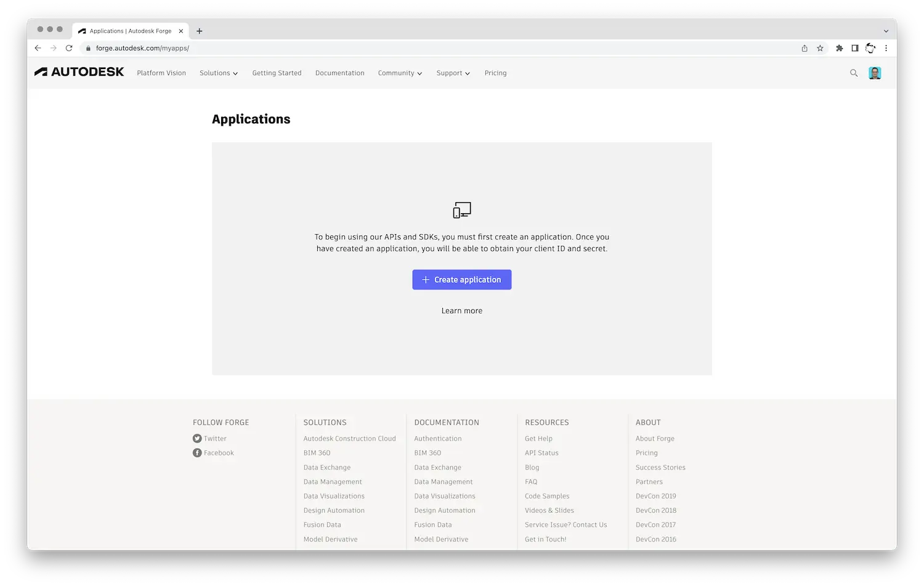Screen dimensions: 924x586
Task: Expand the tab search chevron
Action: pyautogui.click(x=886, y=31)
